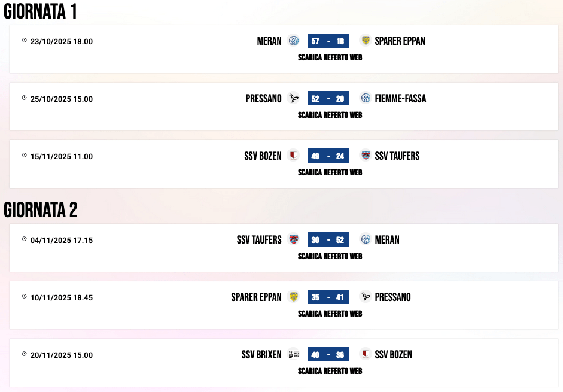This screenshot has width=563, height=392.
Task: Open Scarica Referto Web under the 30 - 52 score
Action: [x=330, y=257]
